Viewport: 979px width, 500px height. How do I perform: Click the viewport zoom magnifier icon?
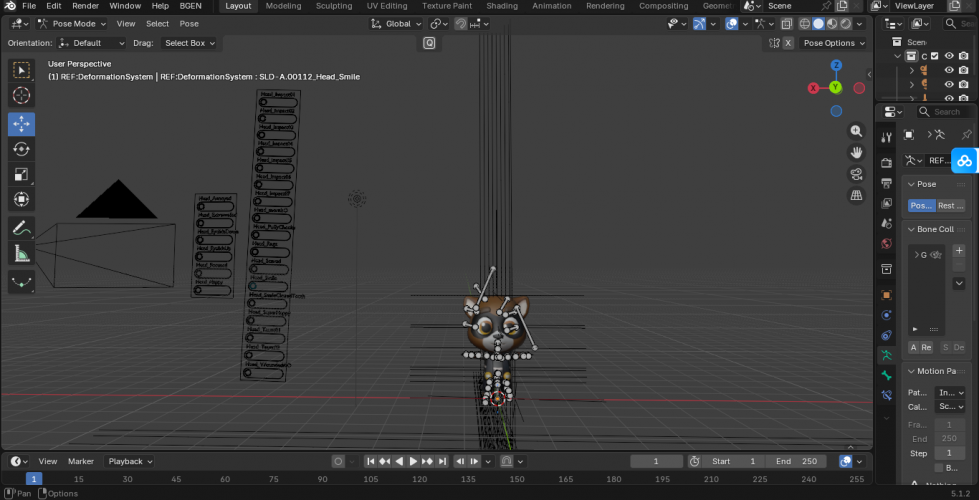tap(856, 131)
